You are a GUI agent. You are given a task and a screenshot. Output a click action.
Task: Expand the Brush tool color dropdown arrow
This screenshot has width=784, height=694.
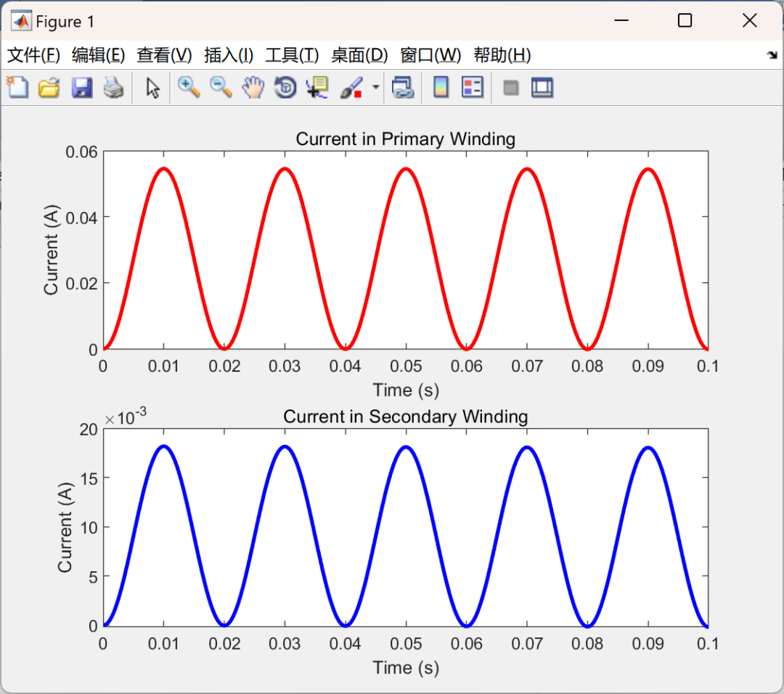(x=375, y=88)
